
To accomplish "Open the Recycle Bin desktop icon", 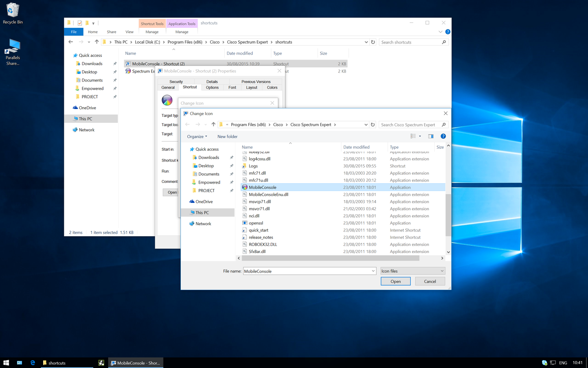I will click(x=13, y=13).
